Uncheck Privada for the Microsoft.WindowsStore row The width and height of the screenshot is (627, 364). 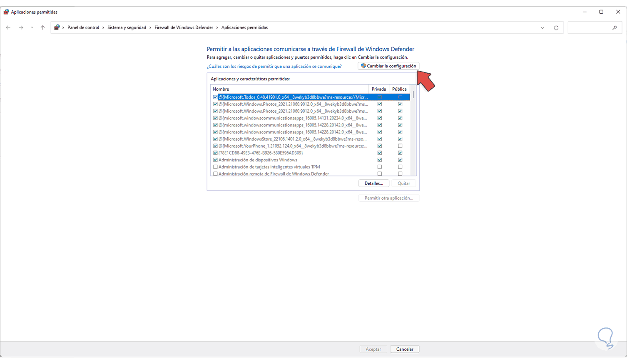[x=379, y=139]
